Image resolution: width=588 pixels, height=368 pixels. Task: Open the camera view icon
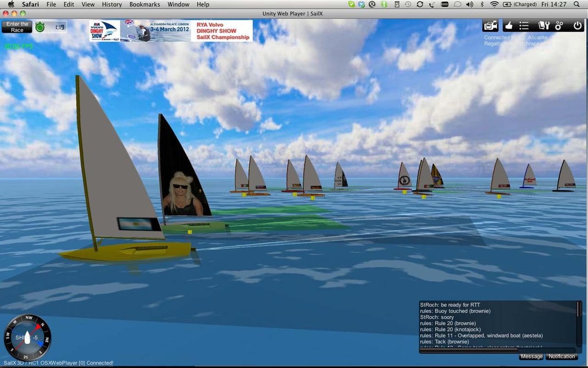pos(490,25)
